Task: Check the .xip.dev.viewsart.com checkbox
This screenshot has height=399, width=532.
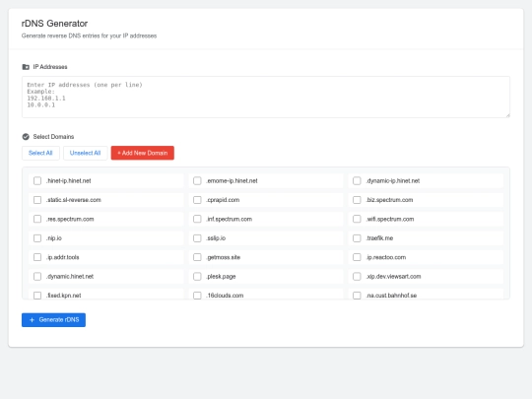Action: pos(357,276)
